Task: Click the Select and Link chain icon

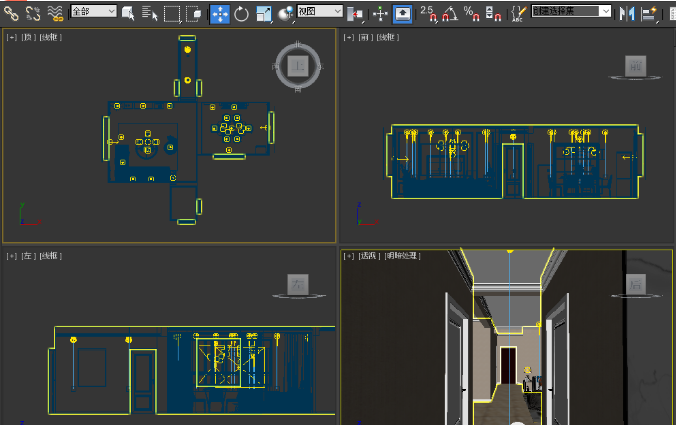Action: point(11,13)
